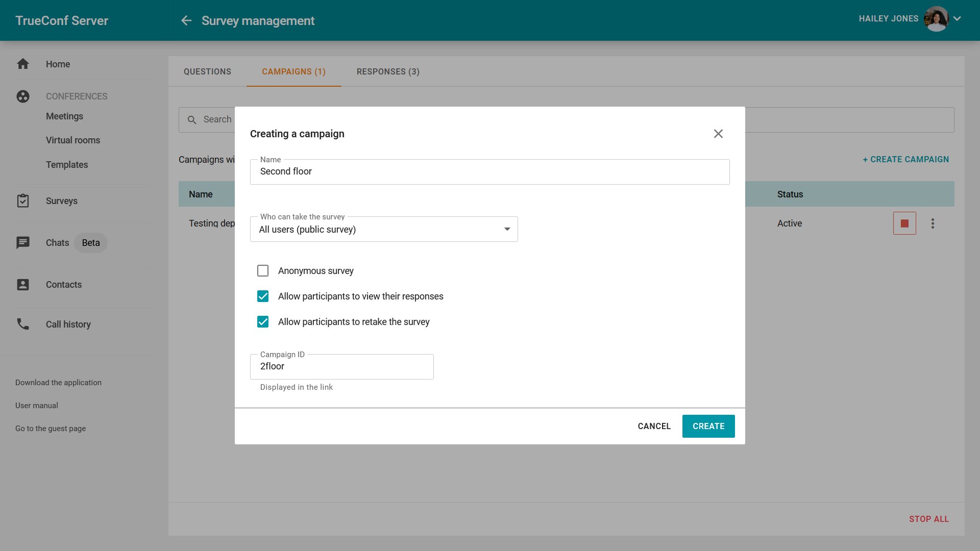
Task: Switch to the Questions tab
Action: pyautogui.click(x=207, y=71)
